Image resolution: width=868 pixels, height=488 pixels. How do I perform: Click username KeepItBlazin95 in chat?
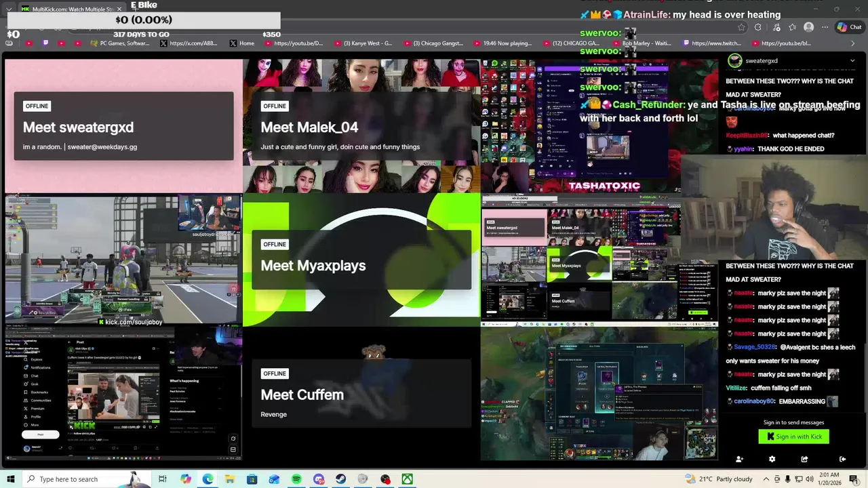(747, 136)
